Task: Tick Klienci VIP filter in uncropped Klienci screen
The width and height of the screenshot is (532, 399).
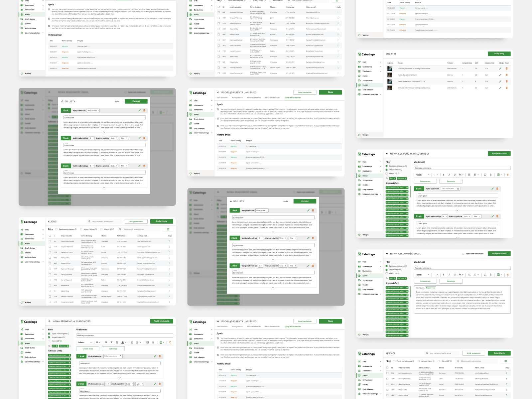Action: point(101,229)
